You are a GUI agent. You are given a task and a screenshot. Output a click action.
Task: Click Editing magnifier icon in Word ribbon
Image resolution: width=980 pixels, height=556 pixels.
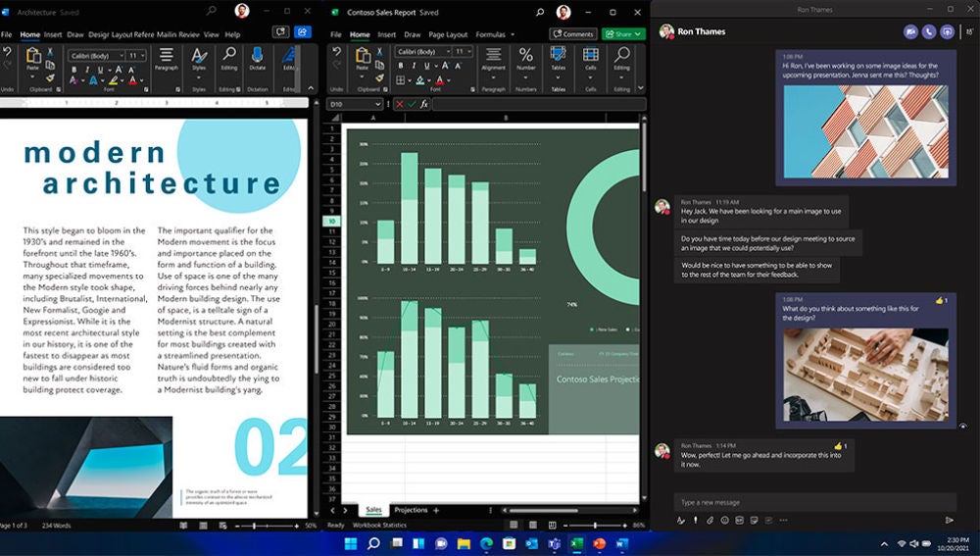(229, 55)
